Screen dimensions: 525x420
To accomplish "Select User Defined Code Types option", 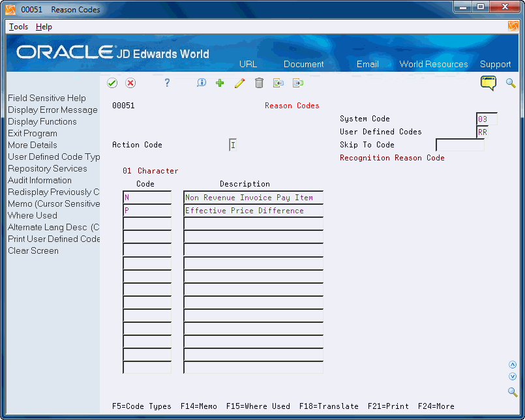I will (x=53, y=157).
